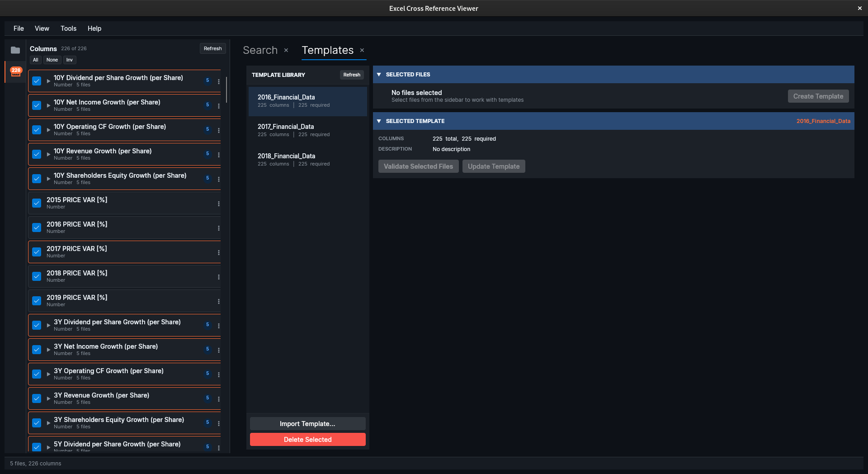
Task: Uncheck the 10Y Net Income Growth checkbox
Action: point(37,105)
